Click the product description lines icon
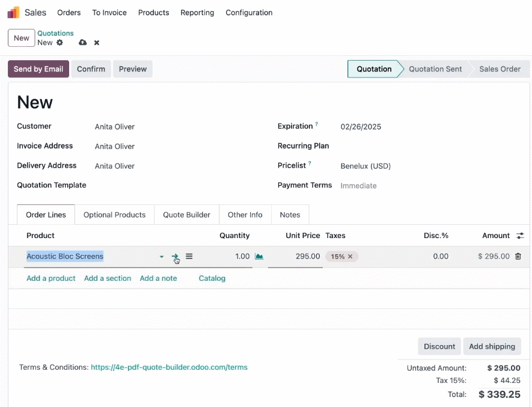 189,256
